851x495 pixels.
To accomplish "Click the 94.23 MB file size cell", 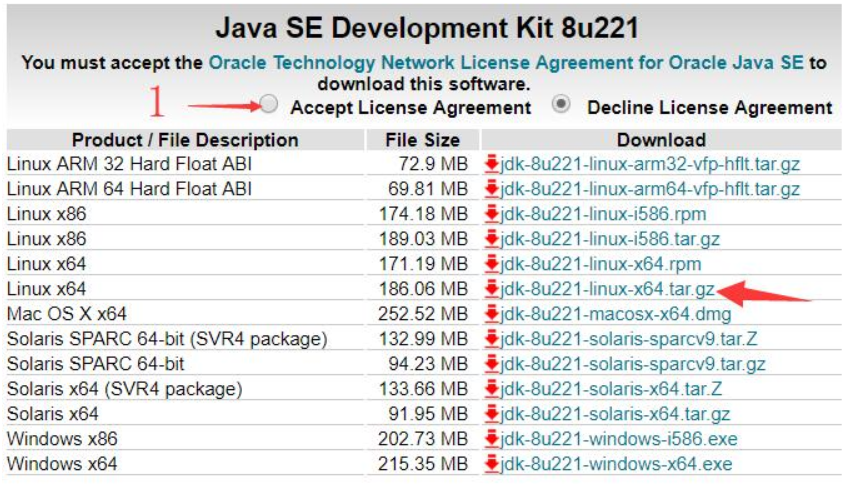I will [428, 364].
